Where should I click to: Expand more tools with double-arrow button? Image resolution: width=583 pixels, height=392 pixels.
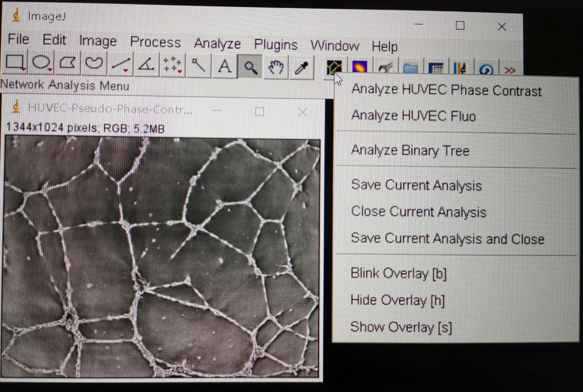pos(510,70)
